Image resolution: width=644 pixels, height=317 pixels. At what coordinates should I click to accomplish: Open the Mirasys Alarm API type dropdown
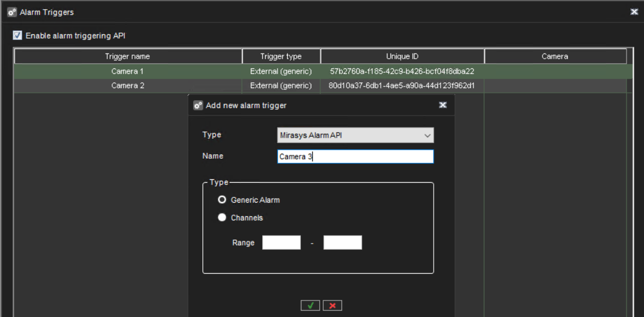coord(355,135)
